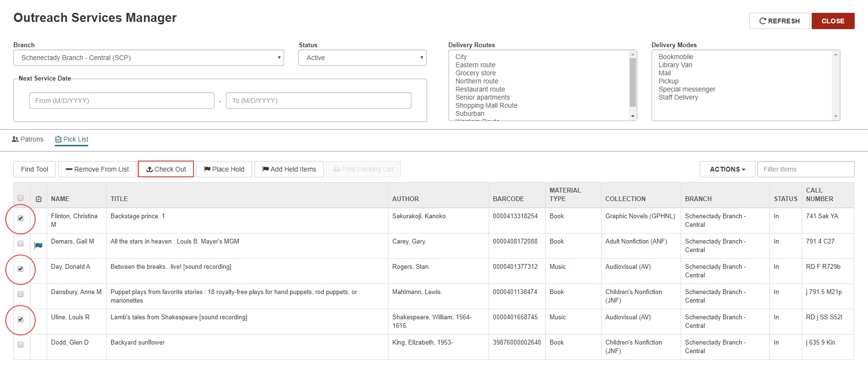
Task: Click the clipboard icon in table header
Action: pos(39,199)
